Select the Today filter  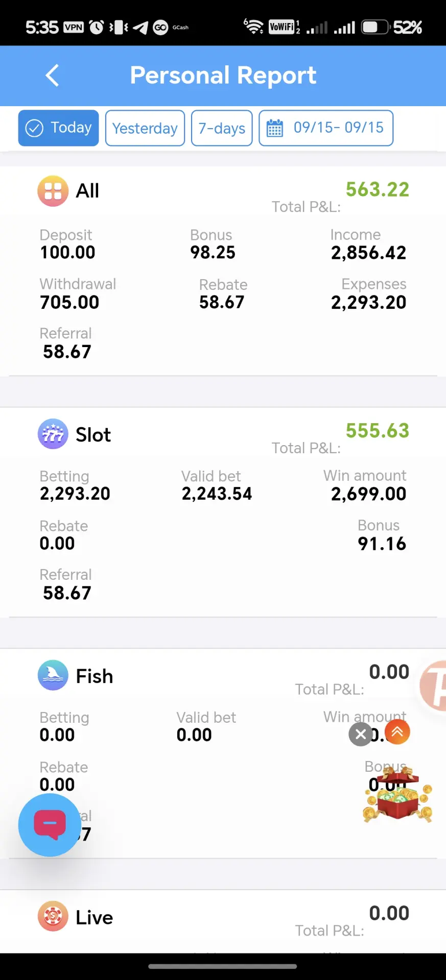[59, 128]
